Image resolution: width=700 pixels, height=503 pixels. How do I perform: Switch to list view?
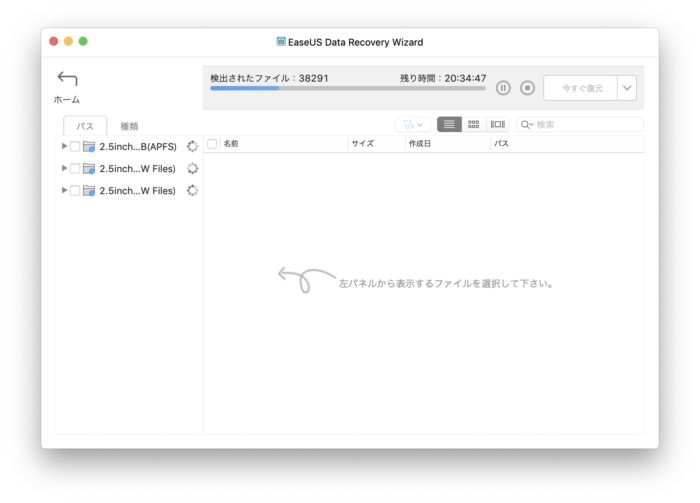point(449,125)
